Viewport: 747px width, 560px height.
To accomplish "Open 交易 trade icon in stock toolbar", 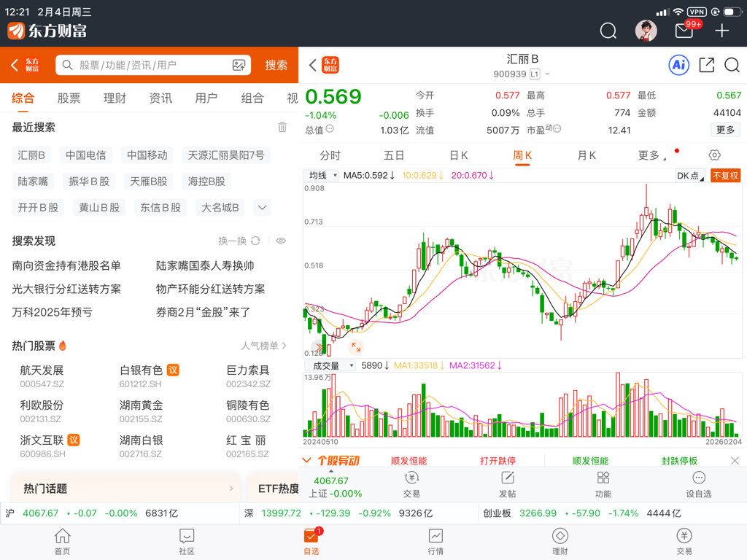I will [x=411, y=484].
